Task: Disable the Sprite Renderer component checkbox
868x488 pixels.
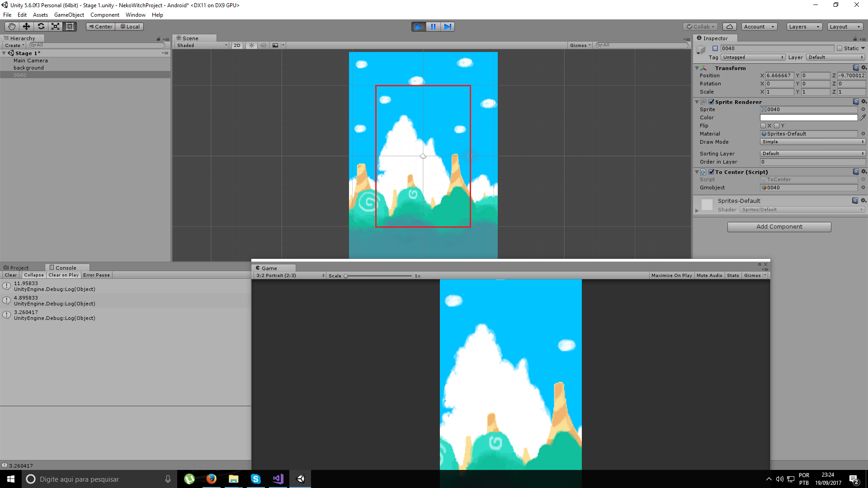Action: (712, 102)
